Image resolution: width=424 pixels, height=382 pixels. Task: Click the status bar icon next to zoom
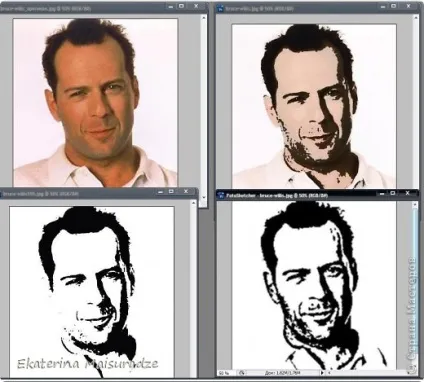pyautogui.click(x=242, y=373)
